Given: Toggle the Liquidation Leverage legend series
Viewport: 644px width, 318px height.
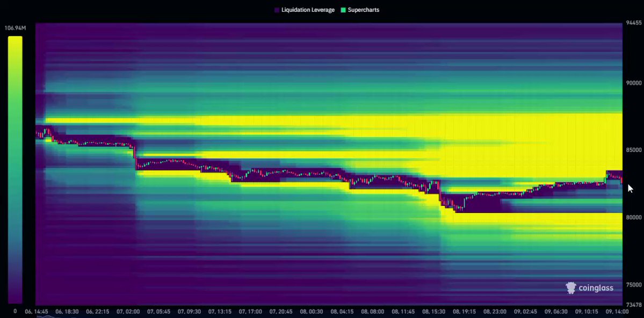Looking at the screenshot, I should click(x=305, y=10).
